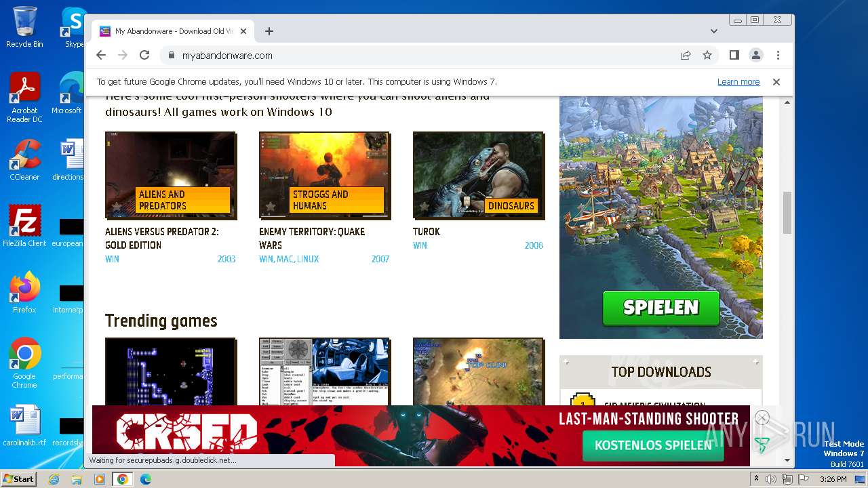
Task: Open Enemy Territory: Quake Wars title link
Action: coord(312,239)
